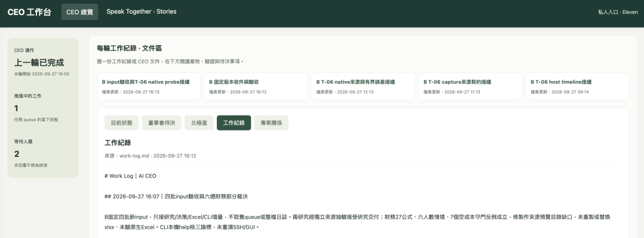Open card B T-06 host timeline接續
The width and height of the screenshot is (644, 238).
pyautogui.click(x=577, y=86)
